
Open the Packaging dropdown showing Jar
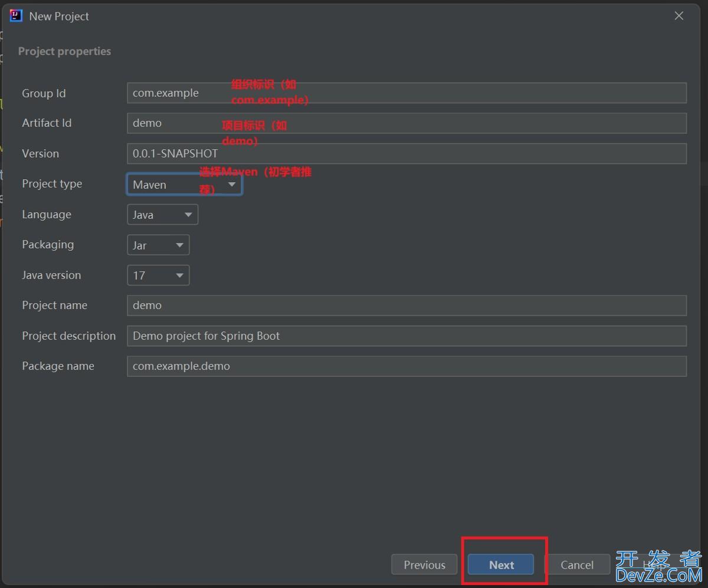click(x=158, y=245)
